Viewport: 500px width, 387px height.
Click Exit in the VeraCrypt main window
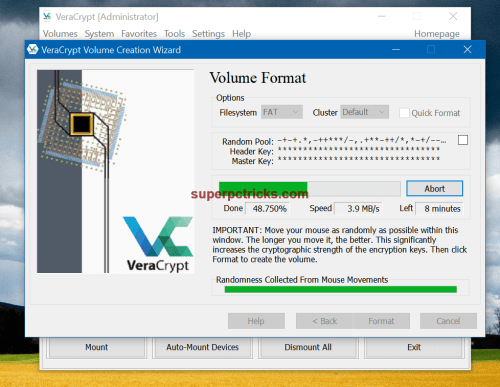coord(414,347)
